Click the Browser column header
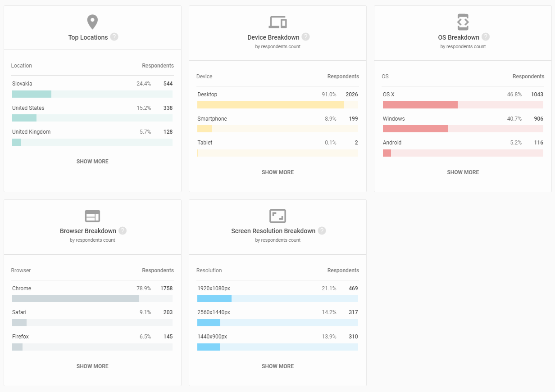This screenshot has width=555, height=392. point(21,270)
